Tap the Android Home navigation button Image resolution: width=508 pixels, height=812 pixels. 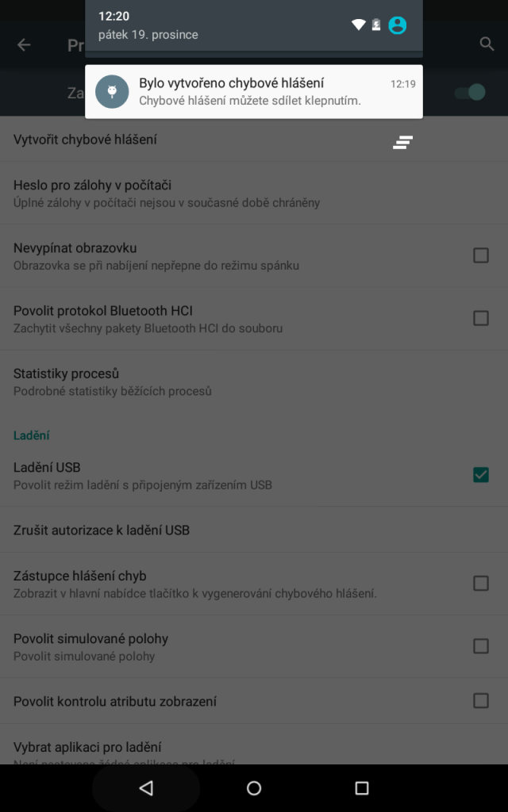(x=254, y=788)
